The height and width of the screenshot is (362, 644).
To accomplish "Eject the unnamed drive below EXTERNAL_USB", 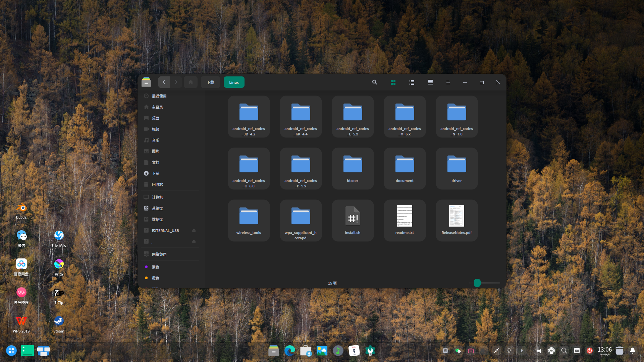I will coord(194,242).
